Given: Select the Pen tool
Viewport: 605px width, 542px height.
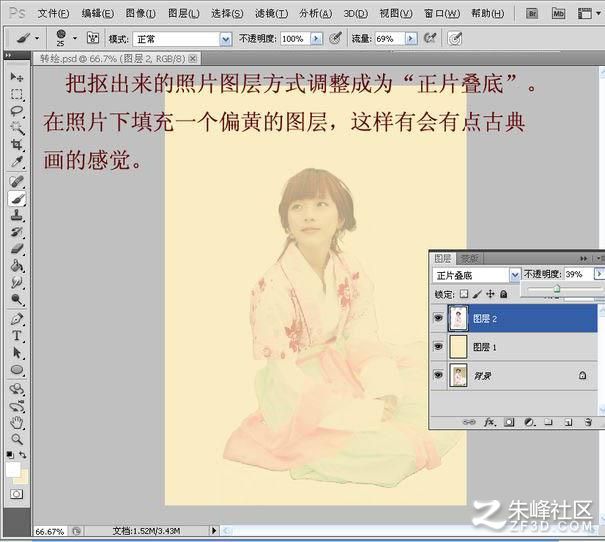Looking at the screenshot, I should pyautogui.click(x=17, y=319).
